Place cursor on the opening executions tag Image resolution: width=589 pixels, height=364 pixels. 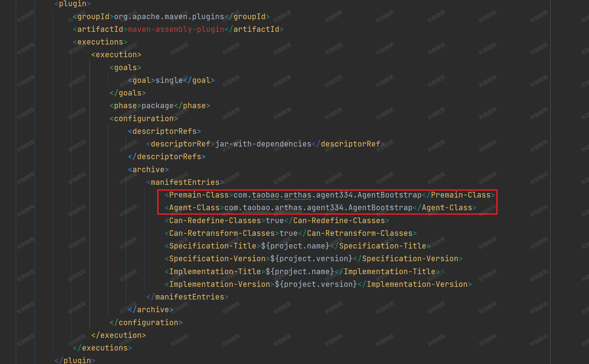click(100, 42)
